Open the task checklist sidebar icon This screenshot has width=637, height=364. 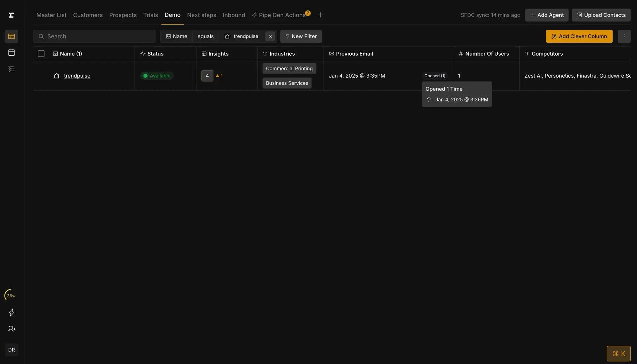(x=11, y=69)
